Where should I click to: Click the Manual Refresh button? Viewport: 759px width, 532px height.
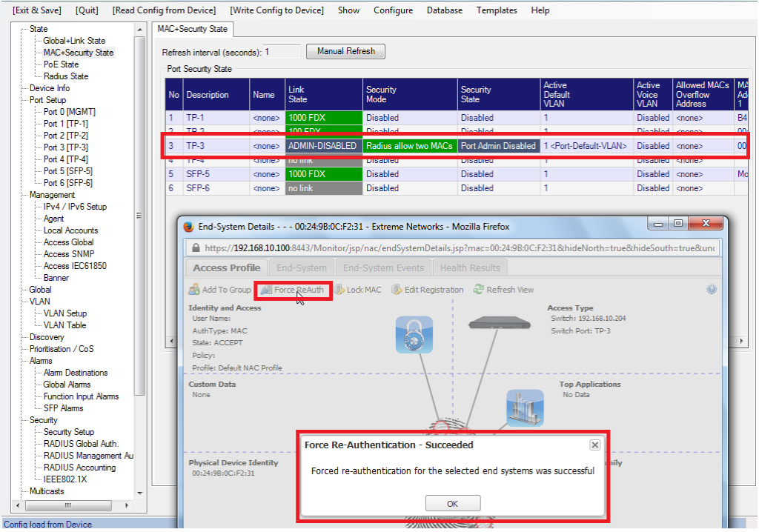[x=345, y=52]
